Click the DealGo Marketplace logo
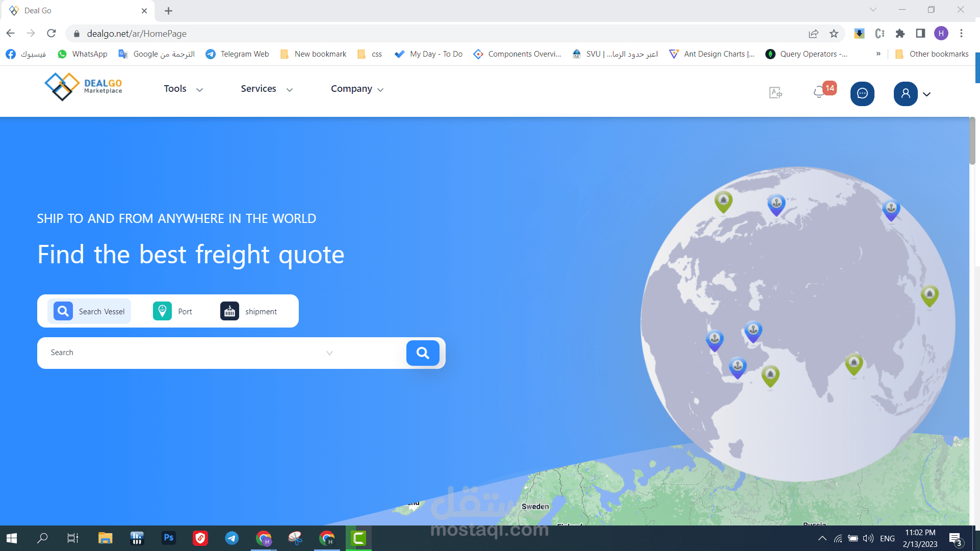The height and width of the screenshot is (551, 980). coord(83,87)
